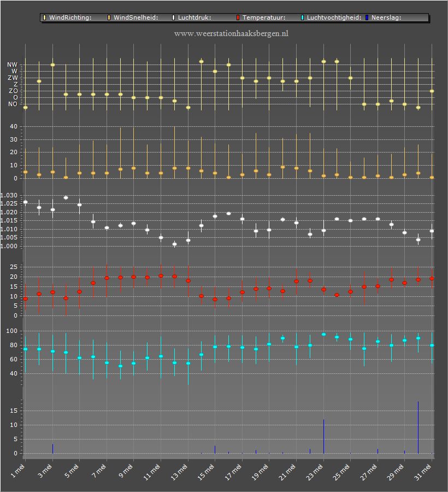The width and height of the screenshot is (448, 492).
Task: Click the 80 humidity axis label
Action: tap(14, 345)
